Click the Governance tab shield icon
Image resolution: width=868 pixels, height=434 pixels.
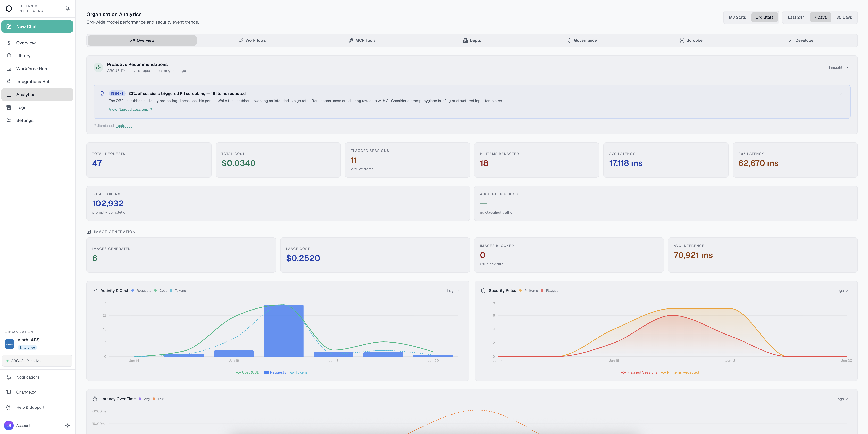pyautogui.click(x=570, y=40)
